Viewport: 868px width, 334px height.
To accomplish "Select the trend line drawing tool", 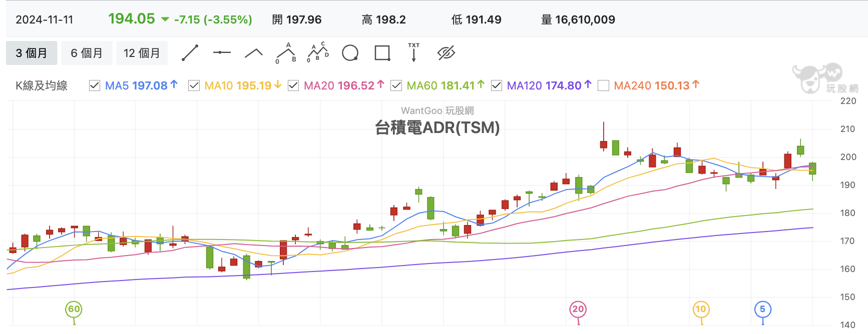I will (190, 53).
